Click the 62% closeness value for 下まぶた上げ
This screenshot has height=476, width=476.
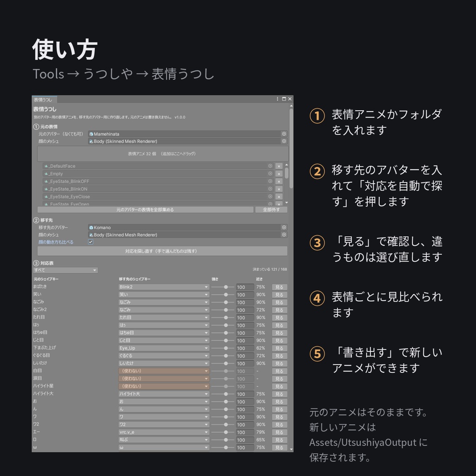(260, 348)
